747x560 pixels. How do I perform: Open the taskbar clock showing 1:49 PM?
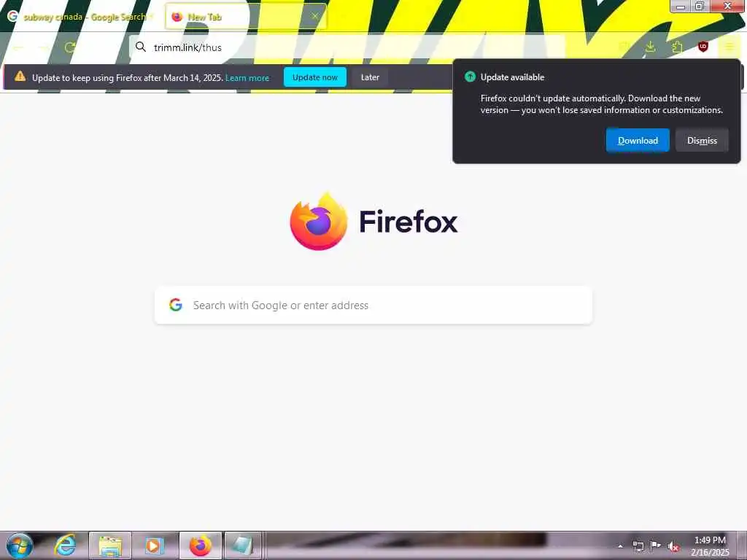click(710, 546)
